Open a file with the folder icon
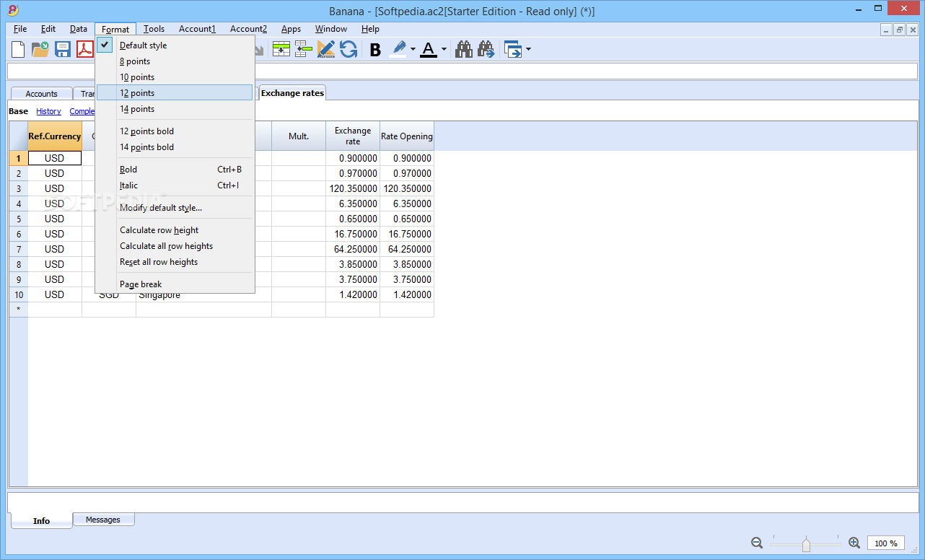 pyautogui.click(x=40, y=50)
